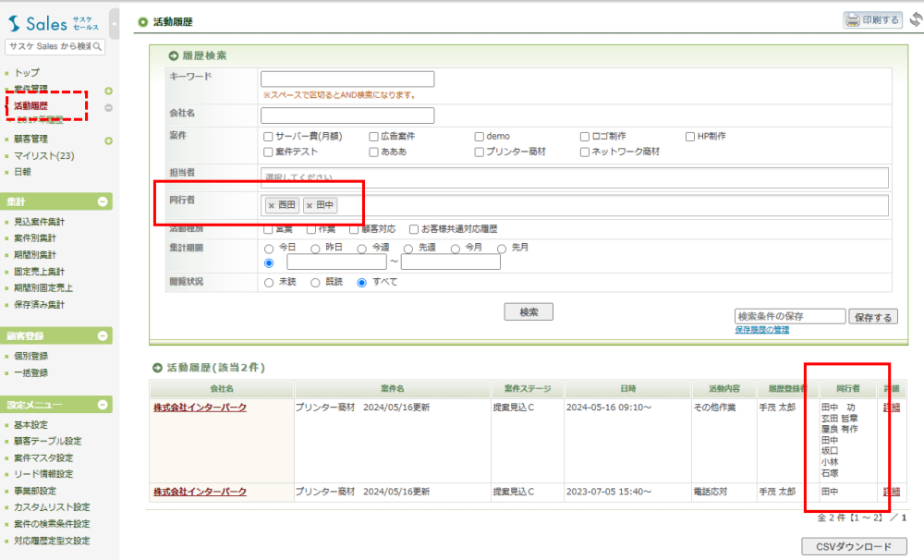Viewport: 924px width, 560px height.
Task: Open the 担当者 selection dropdown
Action: [574, 177]
